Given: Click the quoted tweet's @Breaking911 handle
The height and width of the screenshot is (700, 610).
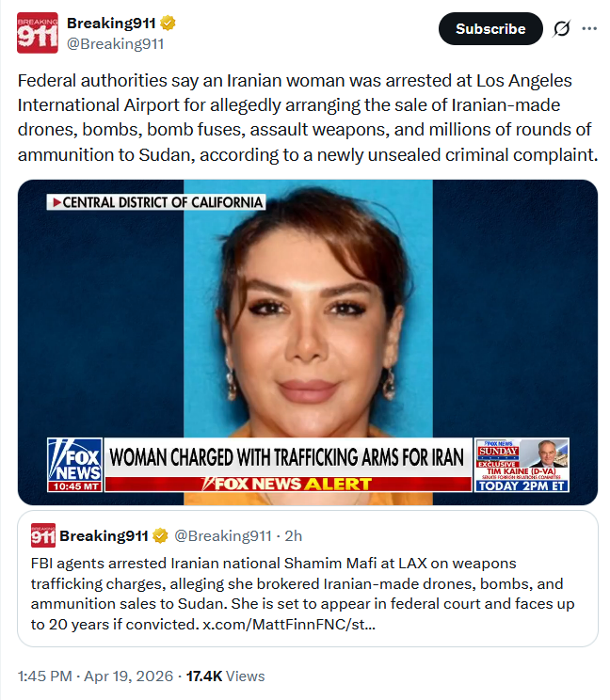Looking at the screenshot, I should point(223,535).
